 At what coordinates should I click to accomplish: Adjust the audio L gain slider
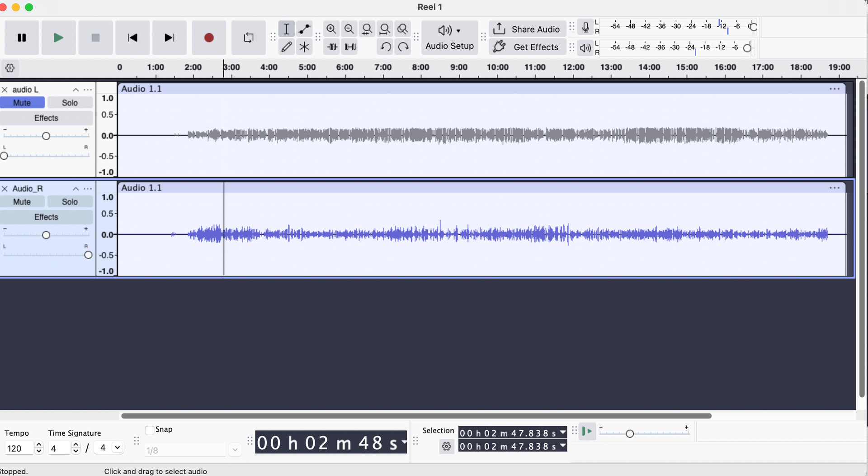[x=46, y=135]
